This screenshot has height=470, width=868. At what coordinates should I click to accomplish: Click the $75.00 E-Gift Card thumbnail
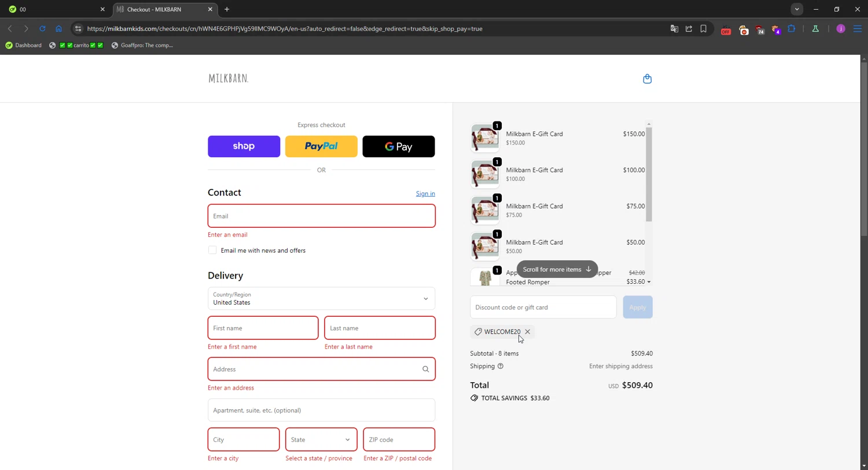click(485, 210)
